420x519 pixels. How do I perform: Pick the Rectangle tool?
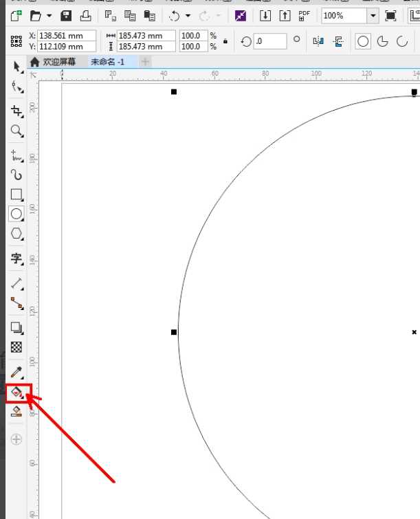16,195
